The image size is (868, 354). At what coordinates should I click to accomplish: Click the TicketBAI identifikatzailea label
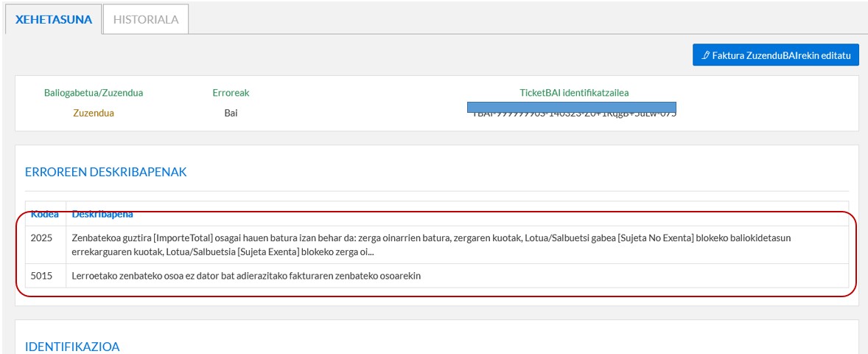pyautogui.click(x=574, y=93)
